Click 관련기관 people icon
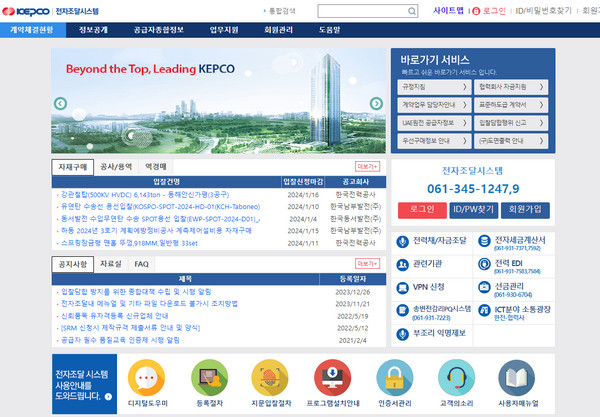This screenshot has width=600, height=417. click(x=403, y=264)
